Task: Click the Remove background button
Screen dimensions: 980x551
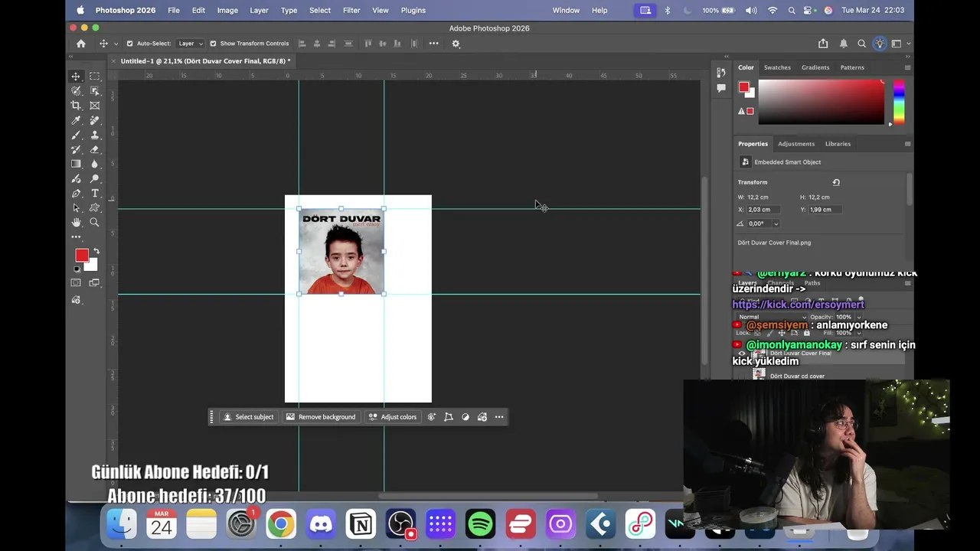Action: point(321,417)
